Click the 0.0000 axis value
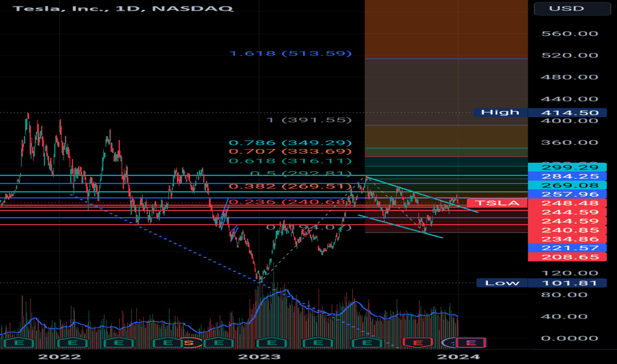 point(570,338)
